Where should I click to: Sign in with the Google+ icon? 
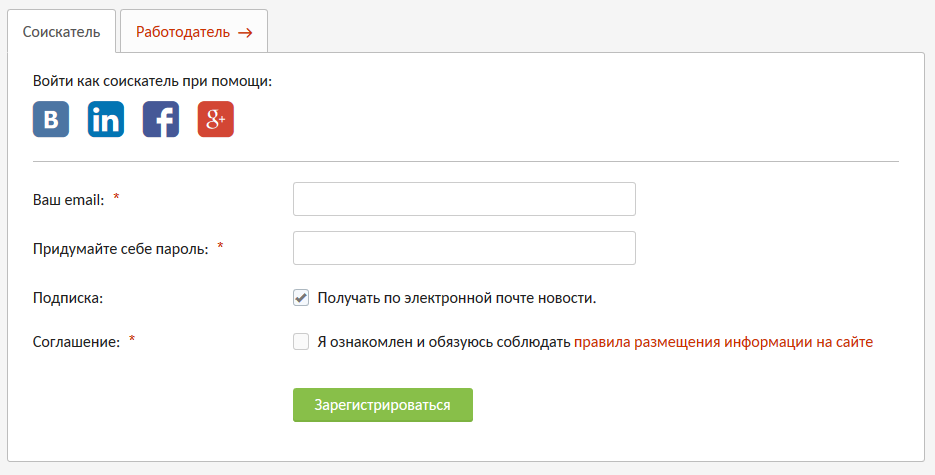point(216,120)
